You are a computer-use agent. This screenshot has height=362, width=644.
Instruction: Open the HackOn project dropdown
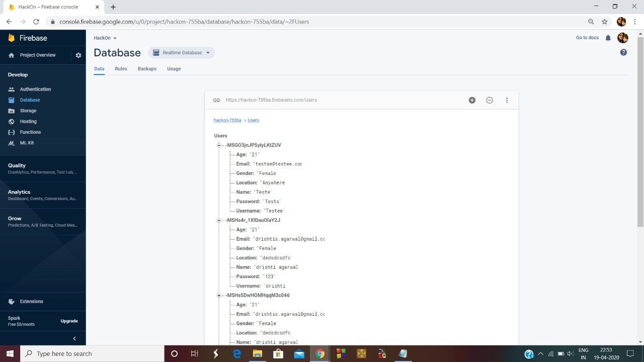coord(105,38)
